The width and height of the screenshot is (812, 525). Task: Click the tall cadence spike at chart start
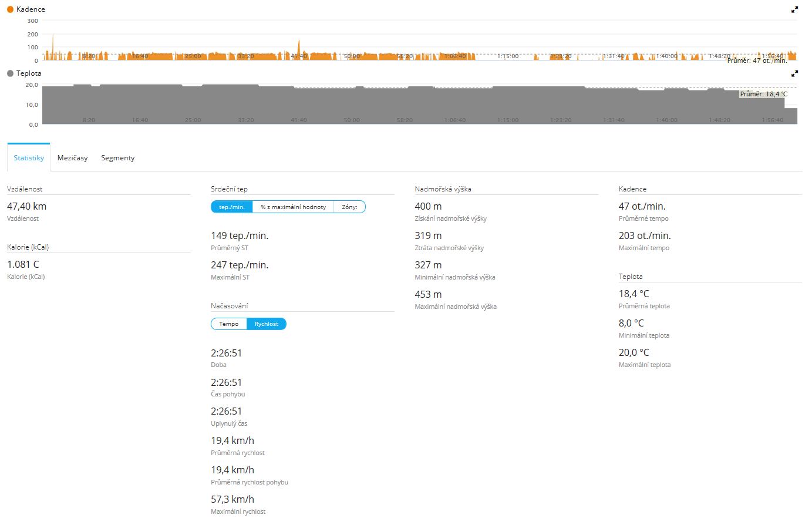coord(53,47)
